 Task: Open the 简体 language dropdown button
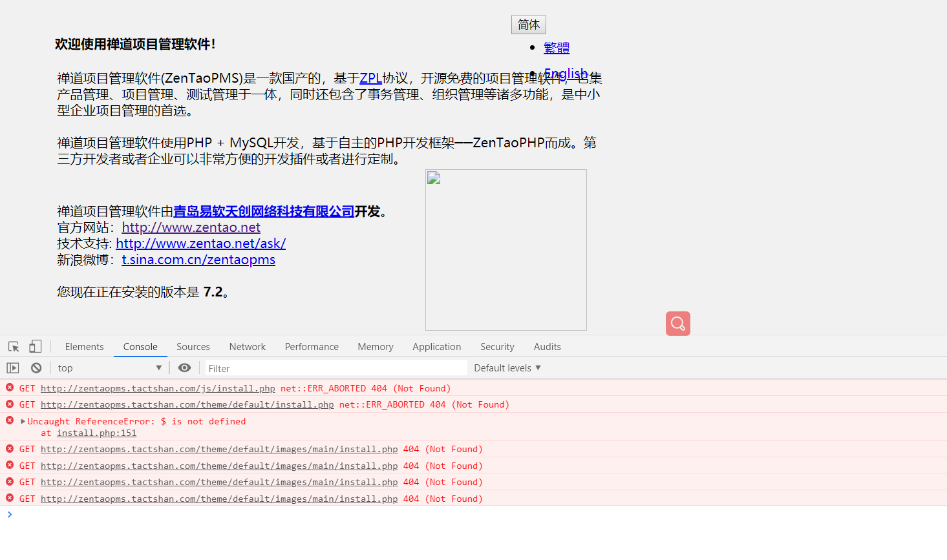click(529, 25)
